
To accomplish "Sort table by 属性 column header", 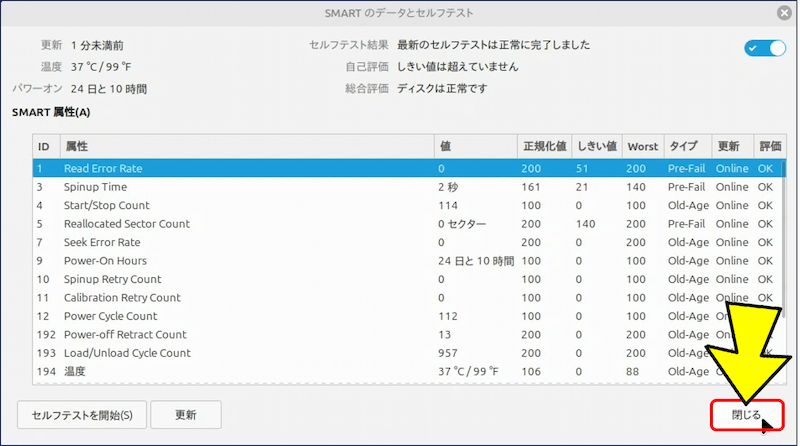I will pyautogui.click(x=246, y=147).
